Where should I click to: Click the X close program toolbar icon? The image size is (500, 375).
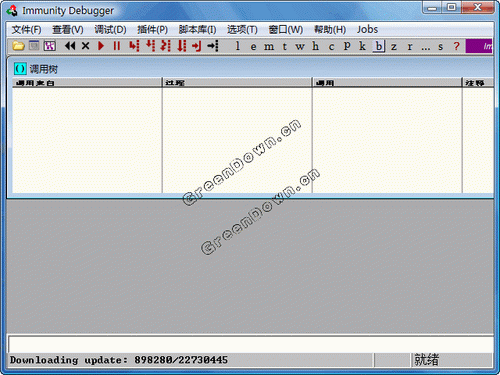(x=86, y=46)
